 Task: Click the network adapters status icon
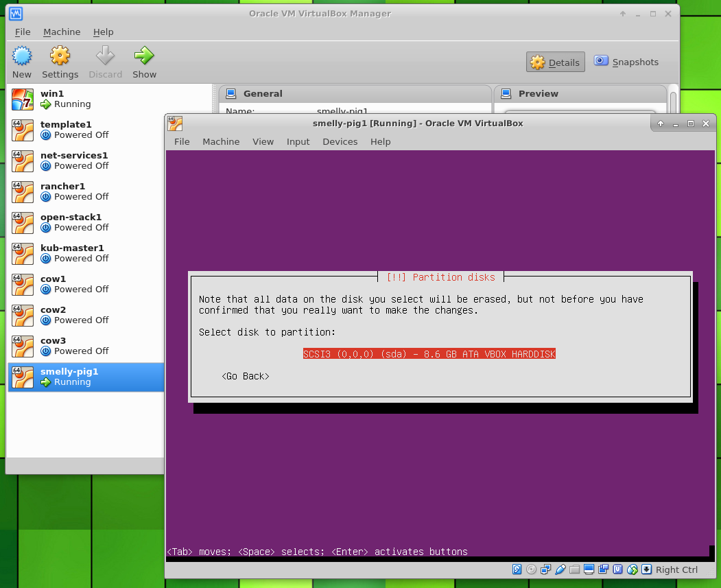click(546, 569)
